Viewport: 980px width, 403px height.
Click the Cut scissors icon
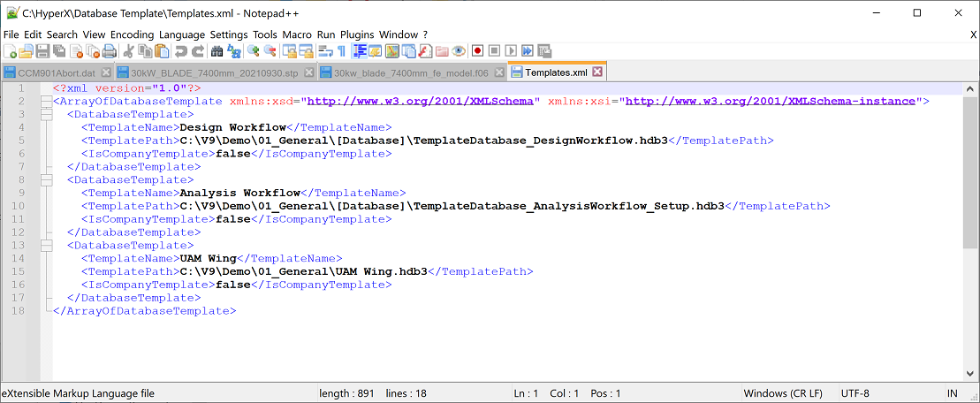128,50
